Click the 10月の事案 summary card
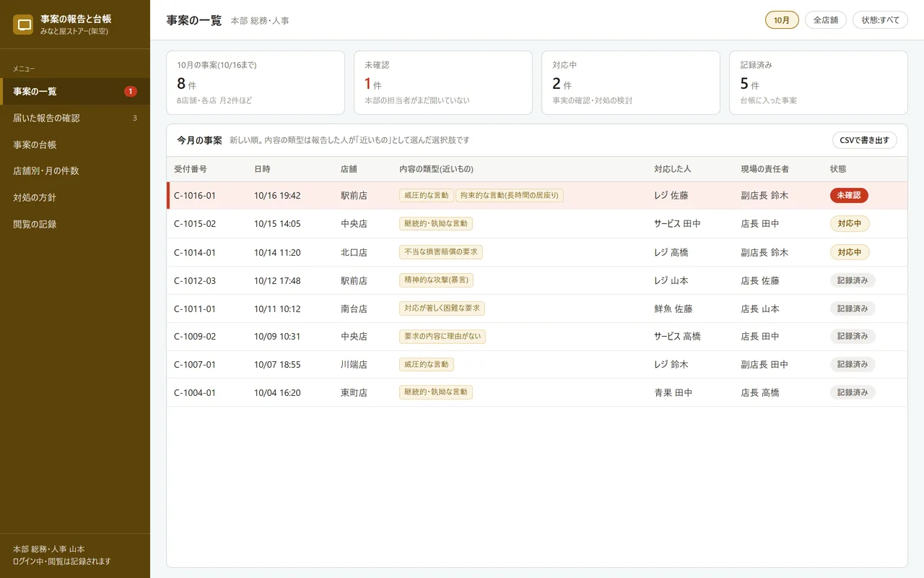This screenshot has height=578, width=924. coord(256,82)
